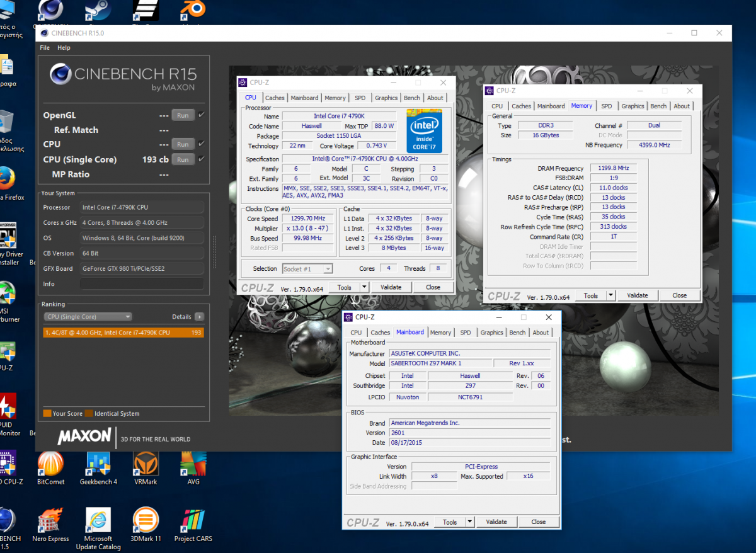Select the AVG antivirus desktop icon
The height and width of the screenshot is (553, 756).
click(193, 469)
